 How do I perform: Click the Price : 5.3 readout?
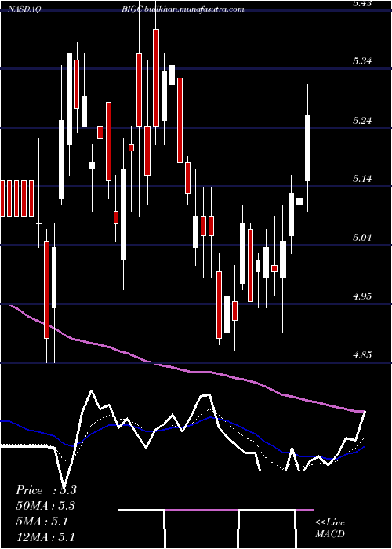pyautogui.click(x=45, y=490)
